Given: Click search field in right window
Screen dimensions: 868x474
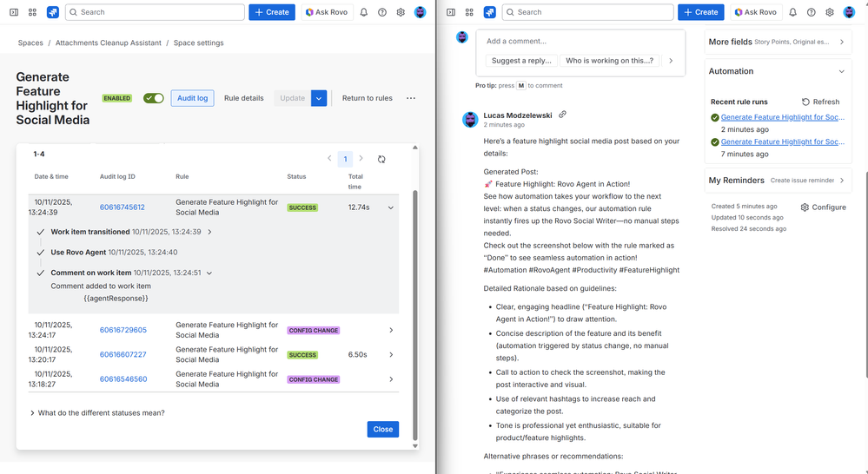Looking at the screenshot, I should (588, 12).
